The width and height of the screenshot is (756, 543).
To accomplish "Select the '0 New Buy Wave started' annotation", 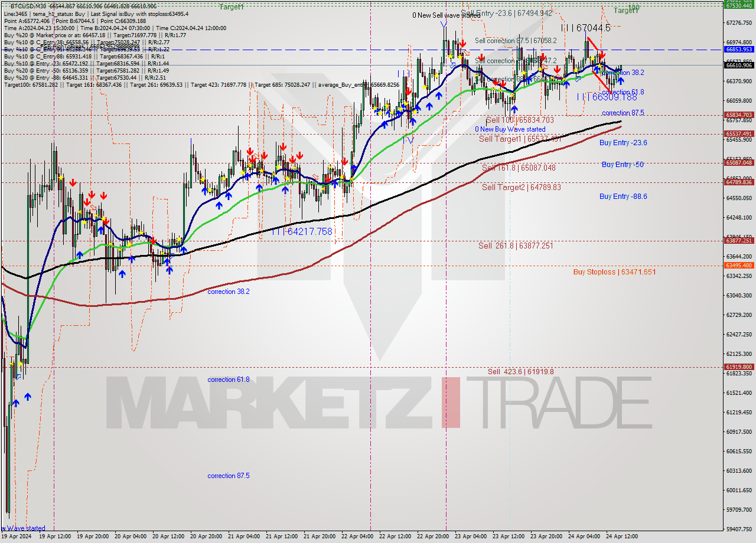I will [x=510, y=129].
